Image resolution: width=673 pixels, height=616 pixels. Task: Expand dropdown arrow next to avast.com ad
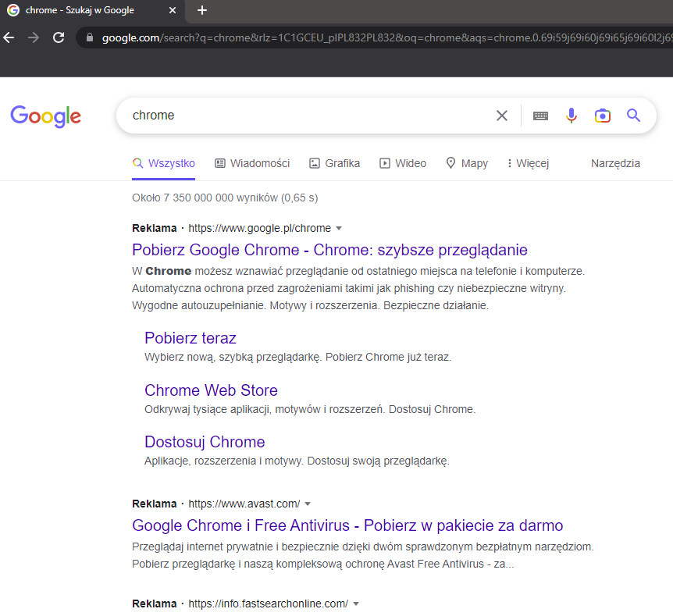pyautogui.click(x=308, y=504)
